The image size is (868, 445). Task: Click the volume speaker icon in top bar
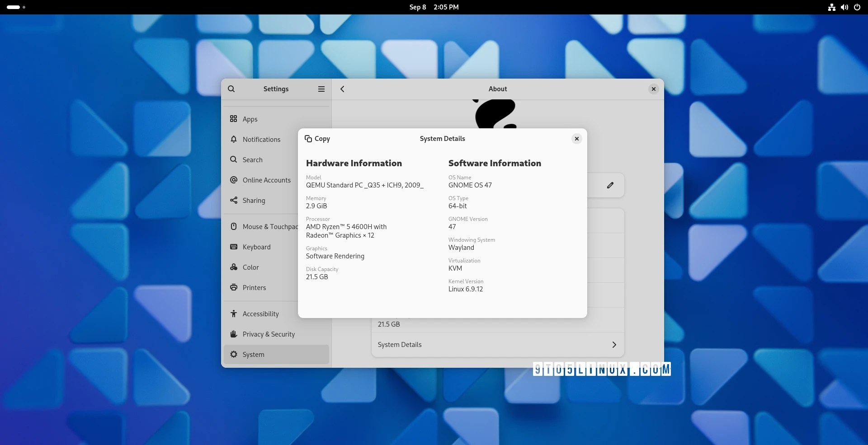[x=844, y=7]
